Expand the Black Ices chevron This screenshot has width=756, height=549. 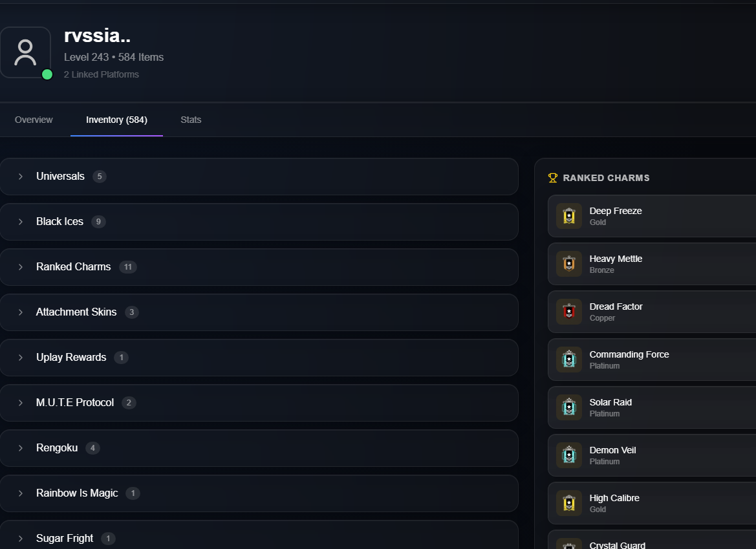pyautogui.click(x=21, y=222)
